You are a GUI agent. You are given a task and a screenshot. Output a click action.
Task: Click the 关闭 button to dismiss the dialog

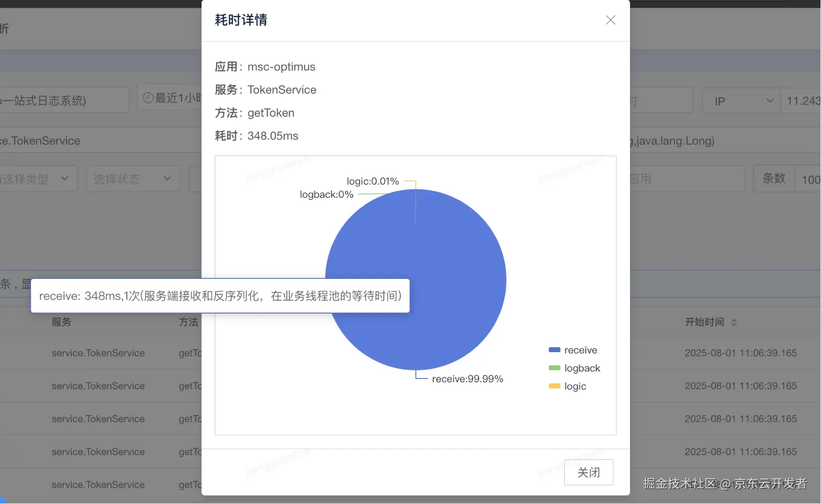pos(588,472)
